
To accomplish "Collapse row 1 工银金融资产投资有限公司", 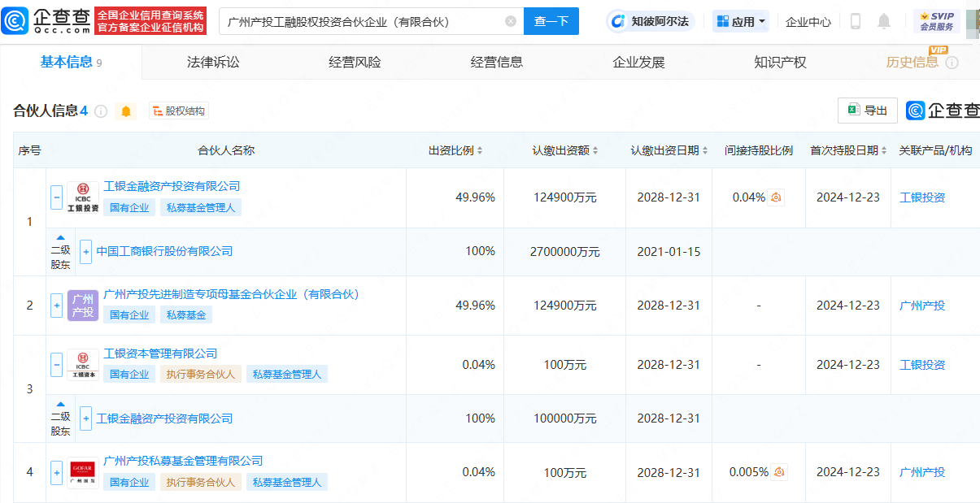I will tap(56, 197).
